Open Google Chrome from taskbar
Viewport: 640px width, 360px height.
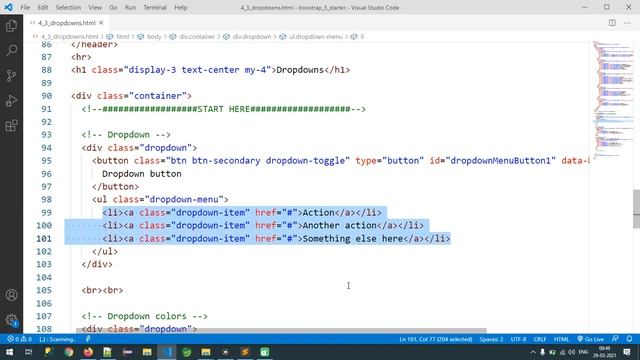(x=69, y=352)
